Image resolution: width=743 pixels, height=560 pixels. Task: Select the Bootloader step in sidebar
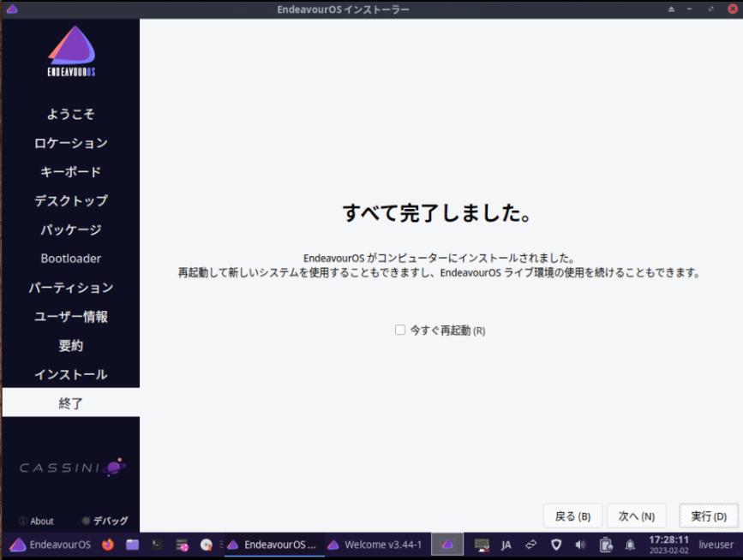[x=70, y=259]
